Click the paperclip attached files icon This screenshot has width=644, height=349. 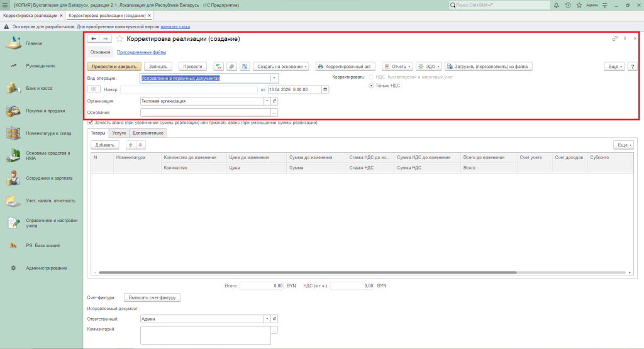pyautogui.click(x=231, y=66)
